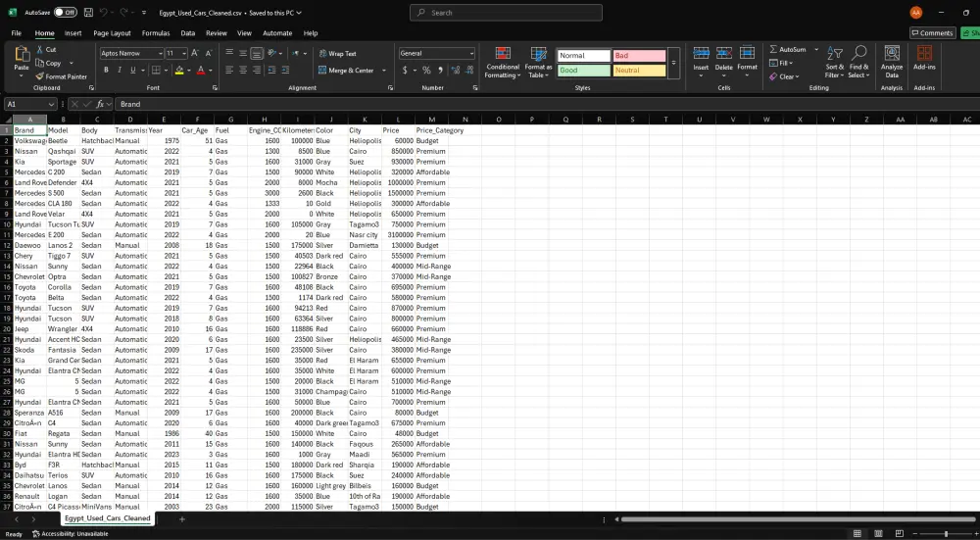Click the Paste clipboard icon

click(x=22, y=55)
